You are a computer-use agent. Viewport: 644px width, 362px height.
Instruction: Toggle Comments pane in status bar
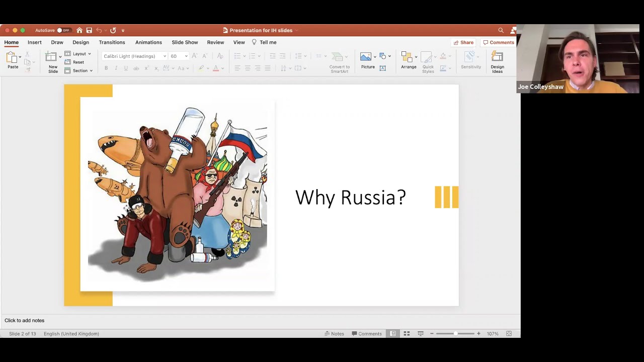(x=367, y=334)
